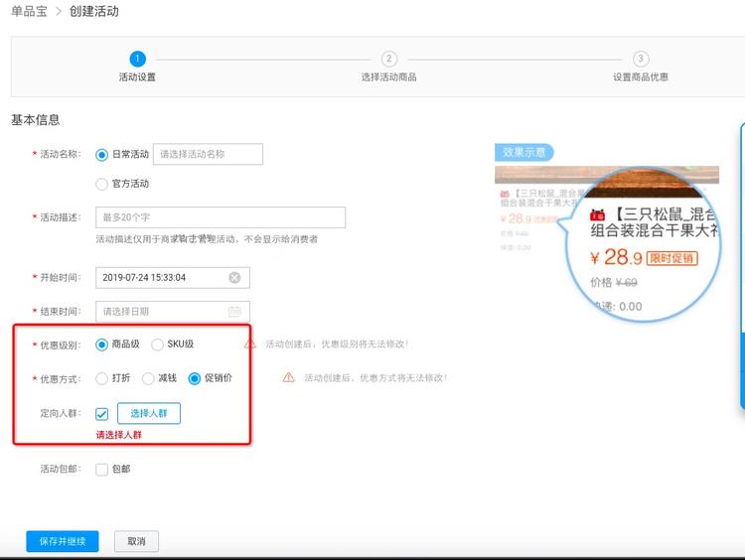Uncheck the 定向人群 checkbox

[101, 413]
